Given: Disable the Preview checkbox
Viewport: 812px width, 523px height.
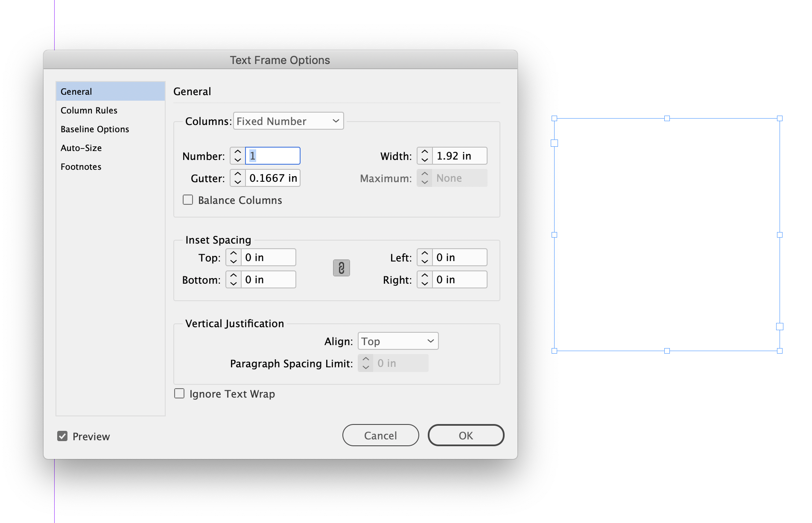Looking at the screenshot, I should coord(62,436).
